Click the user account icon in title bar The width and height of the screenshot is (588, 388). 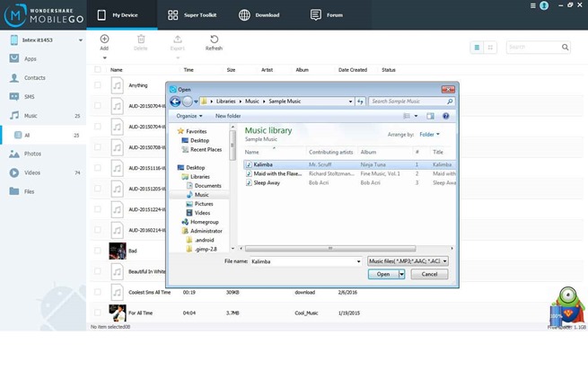(544, 5)
